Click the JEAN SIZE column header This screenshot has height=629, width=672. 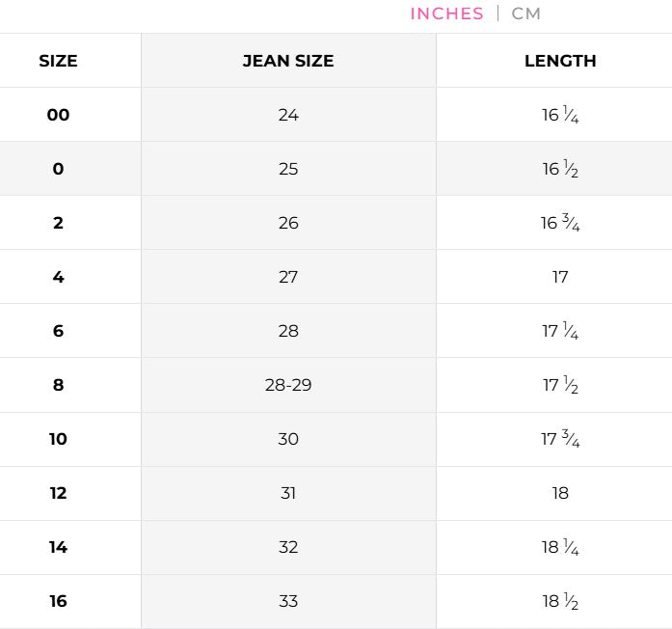pyautogui.click(x=288, y=61)
